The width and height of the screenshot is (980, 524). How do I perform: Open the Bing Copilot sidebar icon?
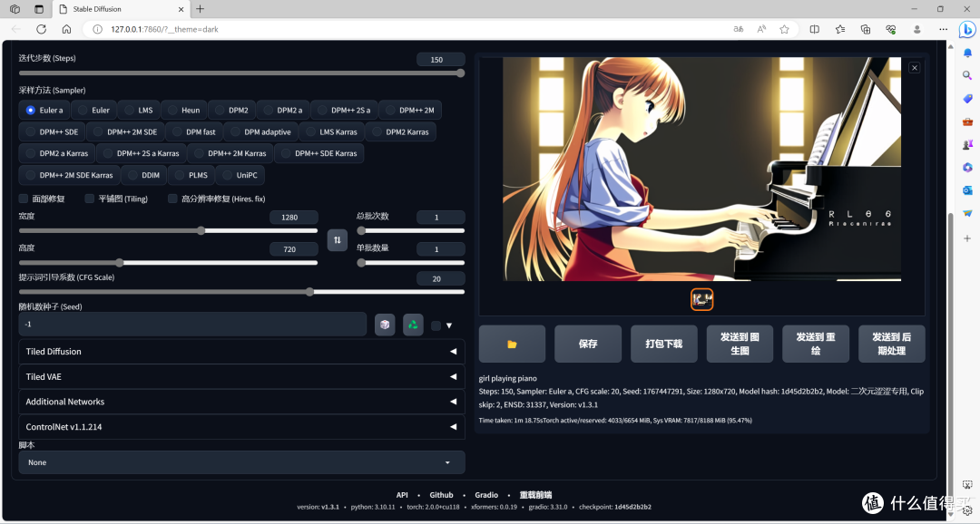click(x=967, y=29)
